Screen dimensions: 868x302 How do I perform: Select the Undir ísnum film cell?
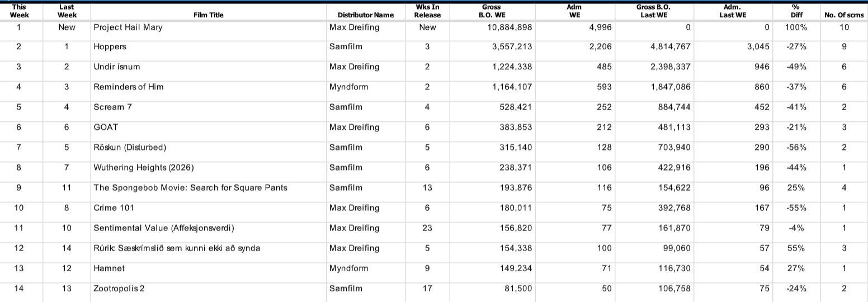(117, 67)
